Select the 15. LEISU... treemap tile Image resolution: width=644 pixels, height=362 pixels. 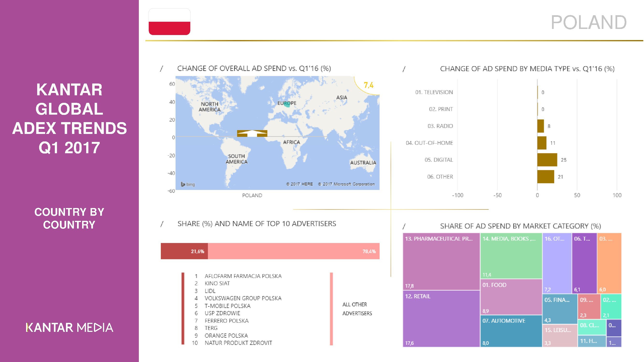click(560, 335)
